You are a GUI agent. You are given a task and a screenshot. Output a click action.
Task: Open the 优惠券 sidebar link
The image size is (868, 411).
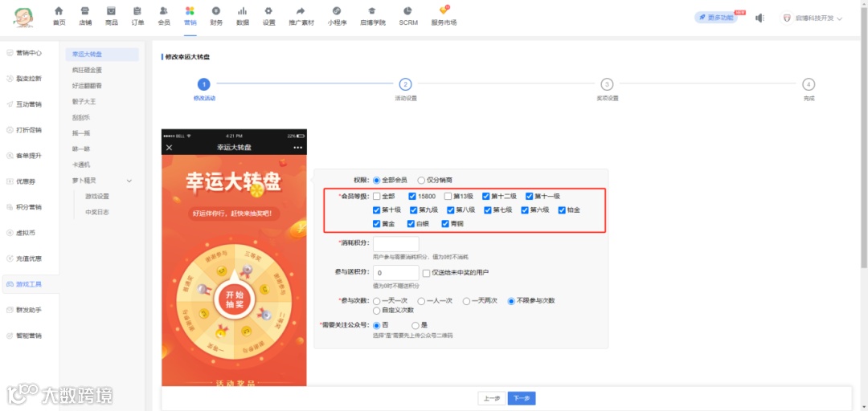tap(24, 181)
